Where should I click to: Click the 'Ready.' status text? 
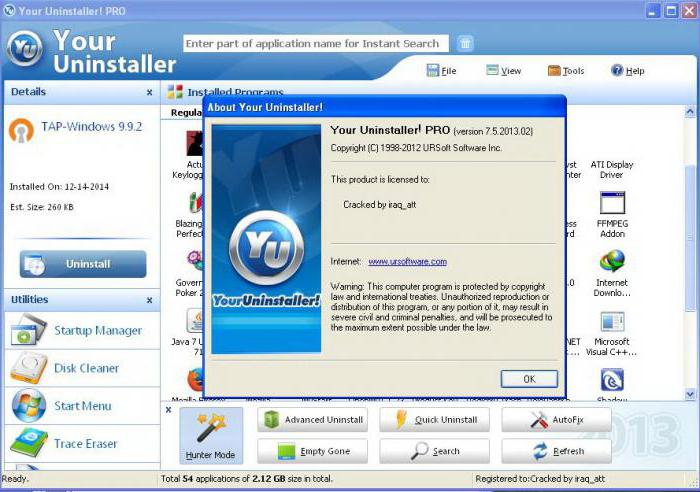click(15, 479)
